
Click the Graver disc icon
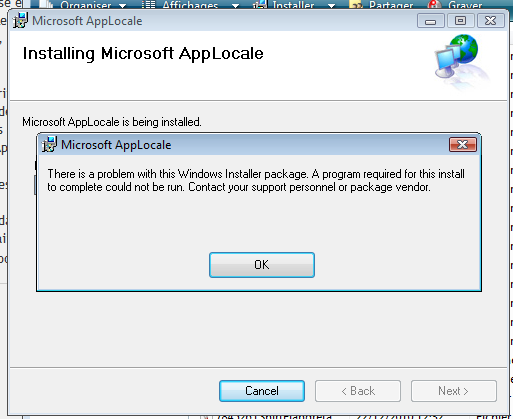click(435, 5)
